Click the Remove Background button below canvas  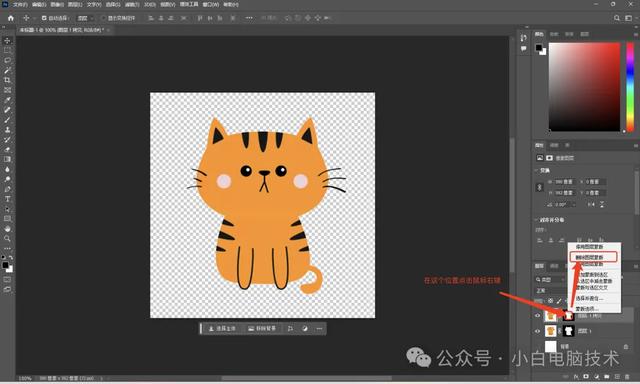(262, 329)
